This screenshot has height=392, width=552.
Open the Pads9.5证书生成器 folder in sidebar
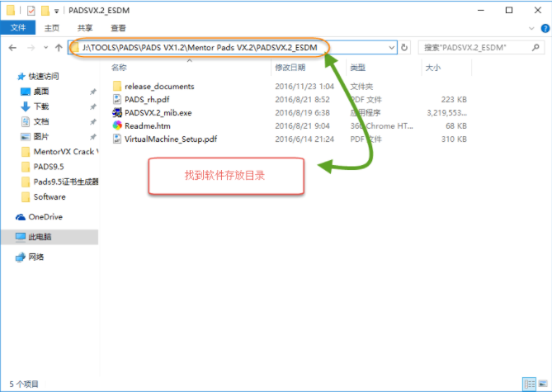(60, 182)
